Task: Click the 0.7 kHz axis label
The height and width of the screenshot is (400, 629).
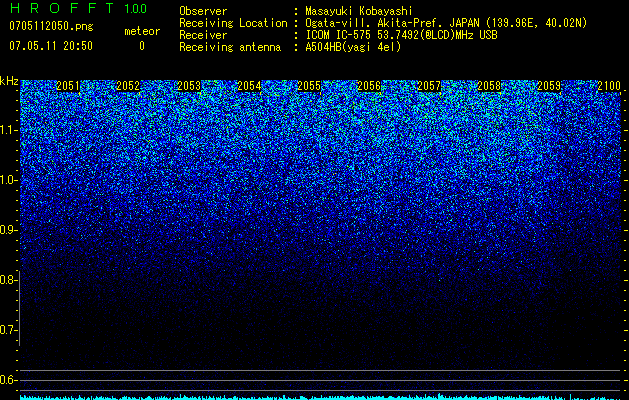Action: [9, 330]
